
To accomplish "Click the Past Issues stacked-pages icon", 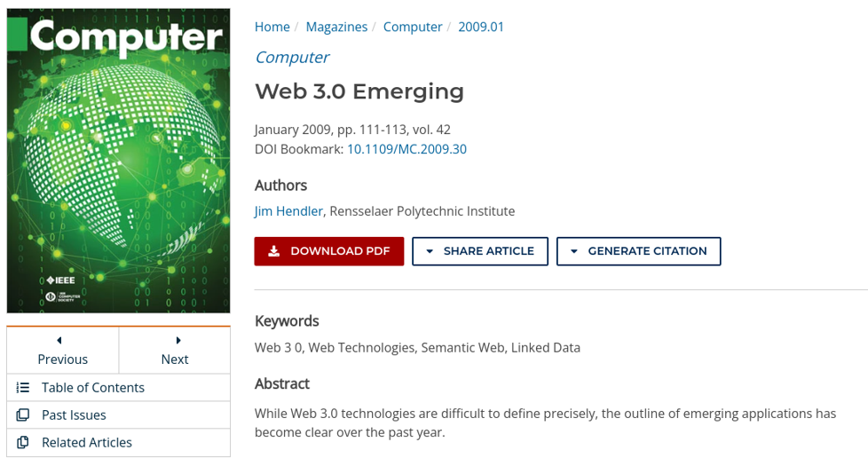I will click(x=23, y=415).
